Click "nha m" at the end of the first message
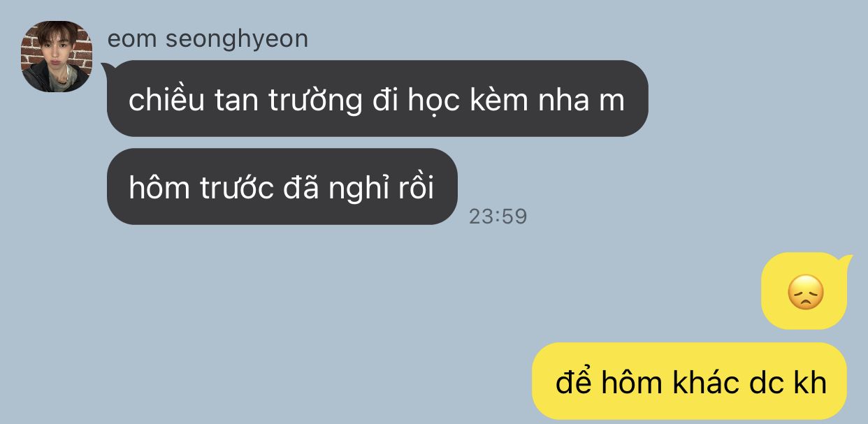This screenshot has width=868, height=424. (581, 101)
